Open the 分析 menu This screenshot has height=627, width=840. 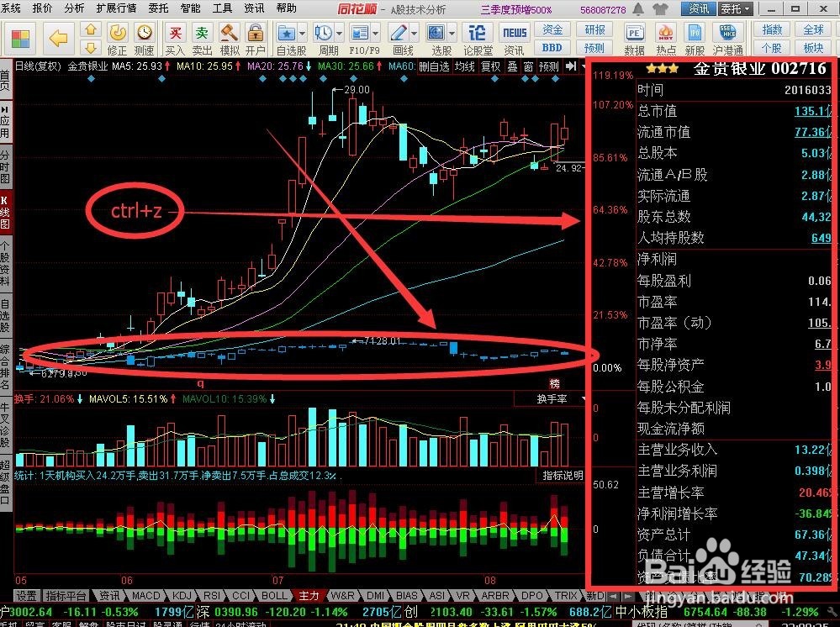74,8
